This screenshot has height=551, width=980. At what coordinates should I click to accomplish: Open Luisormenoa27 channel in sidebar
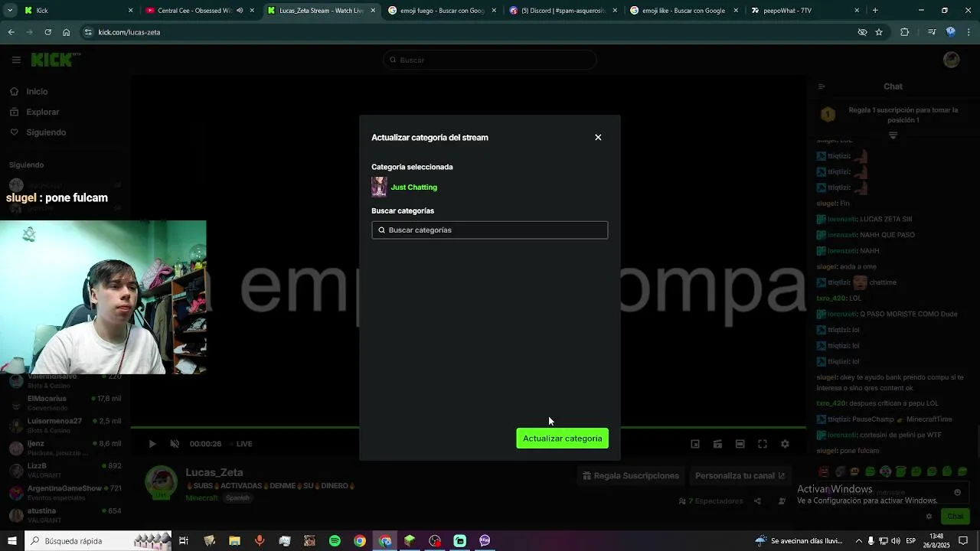[65, 425]
